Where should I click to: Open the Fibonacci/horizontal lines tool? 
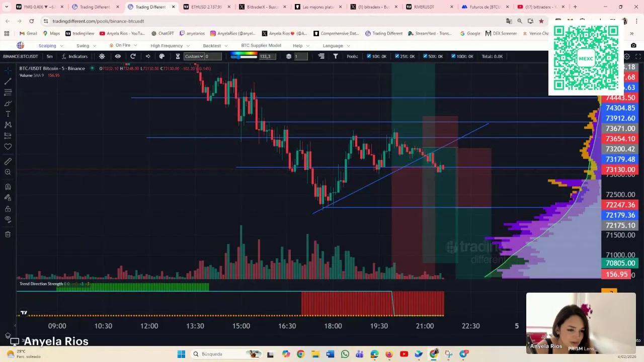pos(8,92)
